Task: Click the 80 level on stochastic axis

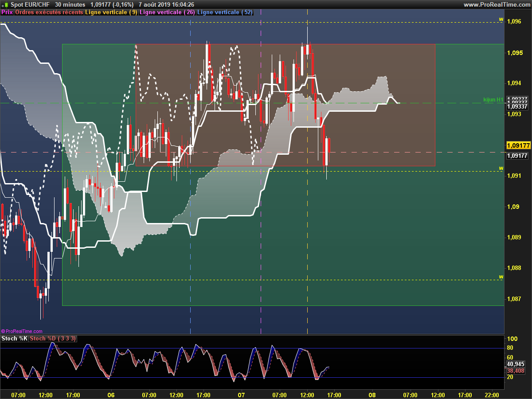Action: point(510,348)
